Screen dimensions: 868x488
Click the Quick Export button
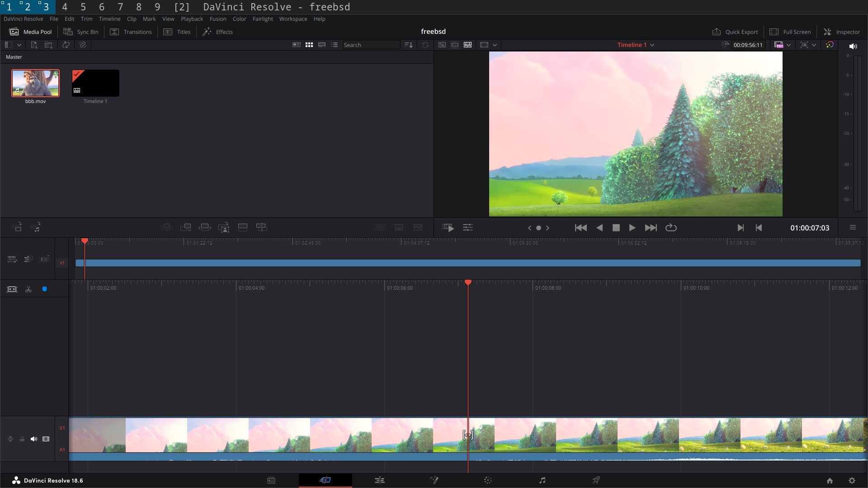pyautogui.click(x=735, y=32)
